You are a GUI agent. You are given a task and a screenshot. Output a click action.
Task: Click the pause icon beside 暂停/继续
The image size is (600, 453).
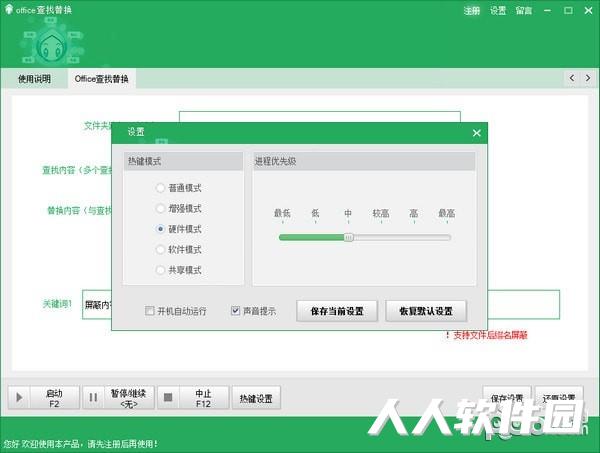pyautogui.click(x=93, y=398)
